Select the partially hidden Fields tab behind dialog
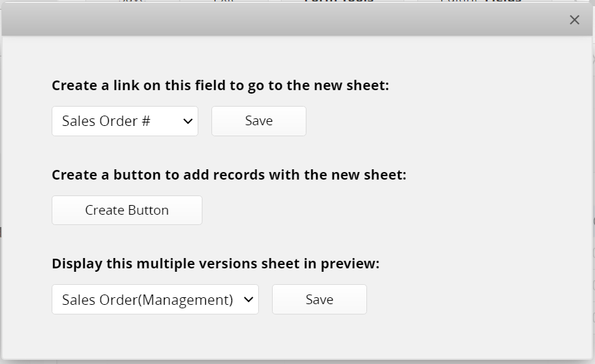The height and width of the screenshot is (364, 595). coord(503,1)
